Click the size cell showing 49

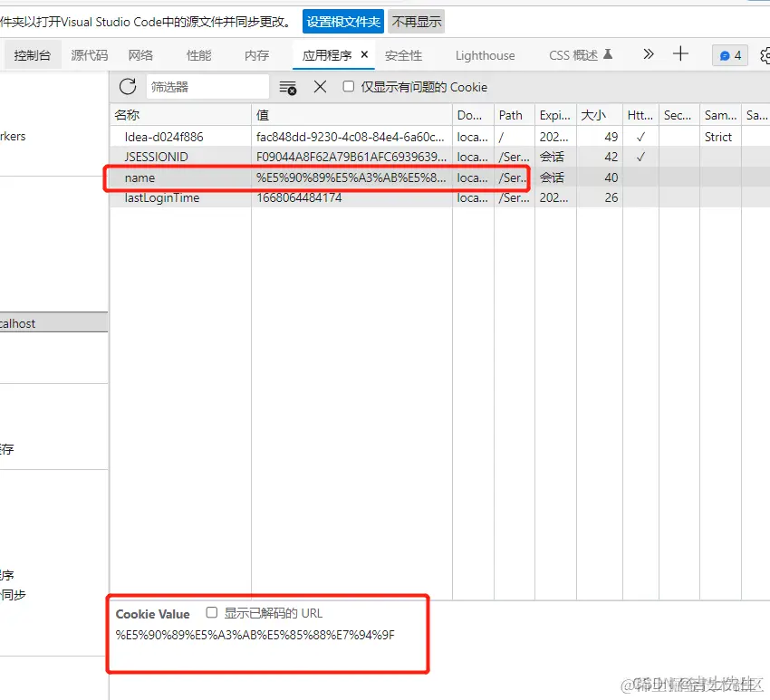point(600,137)
